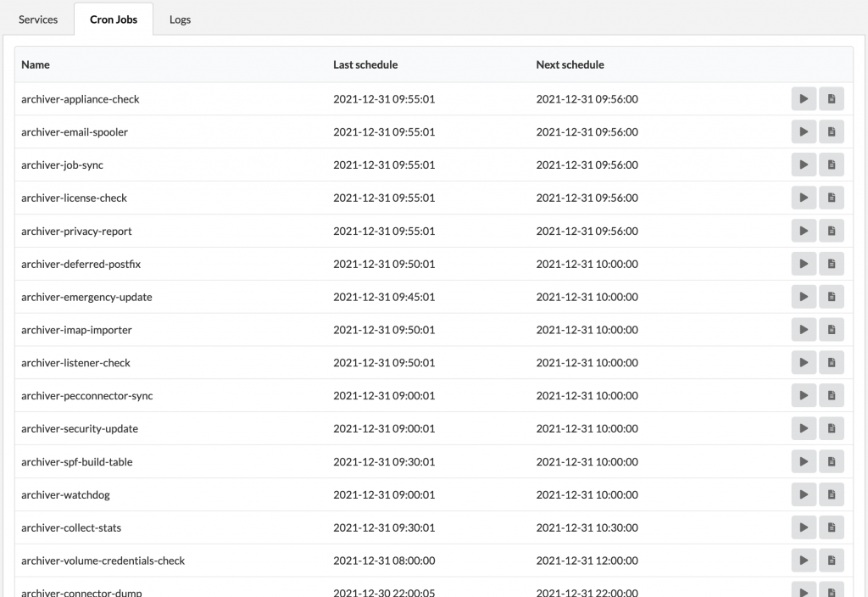Screen dimensions: 868x597
Task: Switch to the Services tab
Action: point(38,20)
